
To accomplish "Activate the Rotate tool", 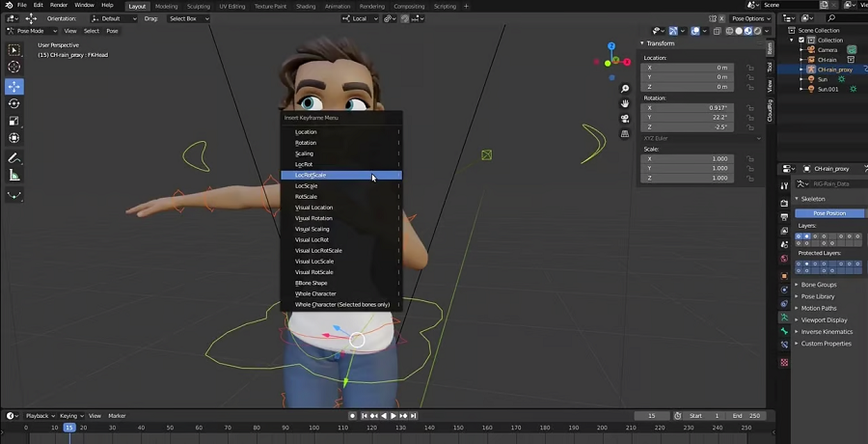I will click(x=14, y=103).
